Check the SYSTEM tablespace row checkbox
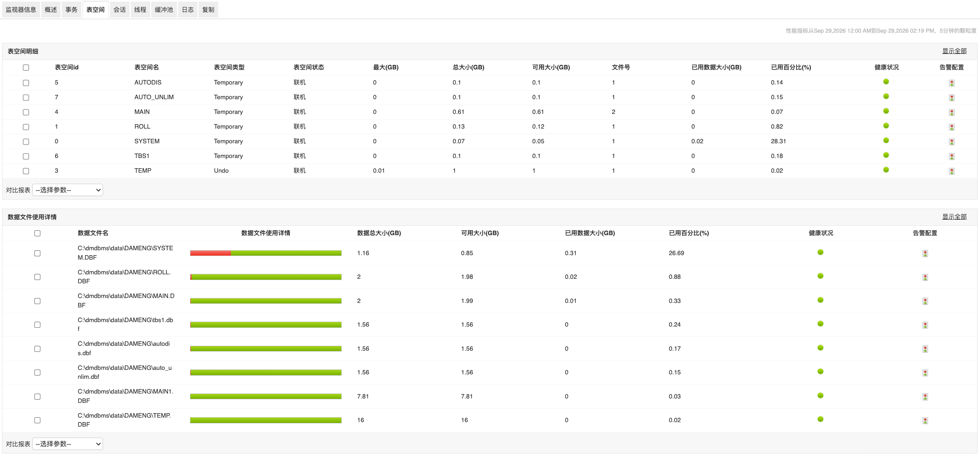The height and width of the screenshot is (456, 980). [x=26, y=142]
